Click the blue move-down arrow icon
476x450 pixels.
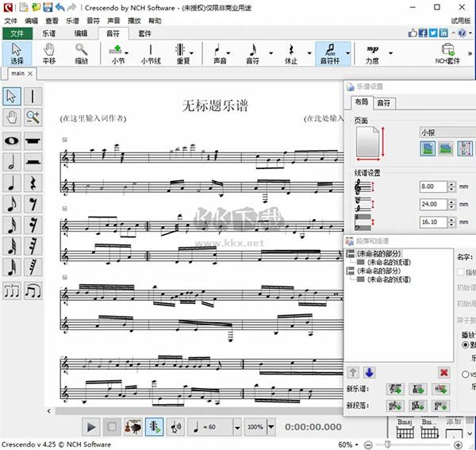370,372
